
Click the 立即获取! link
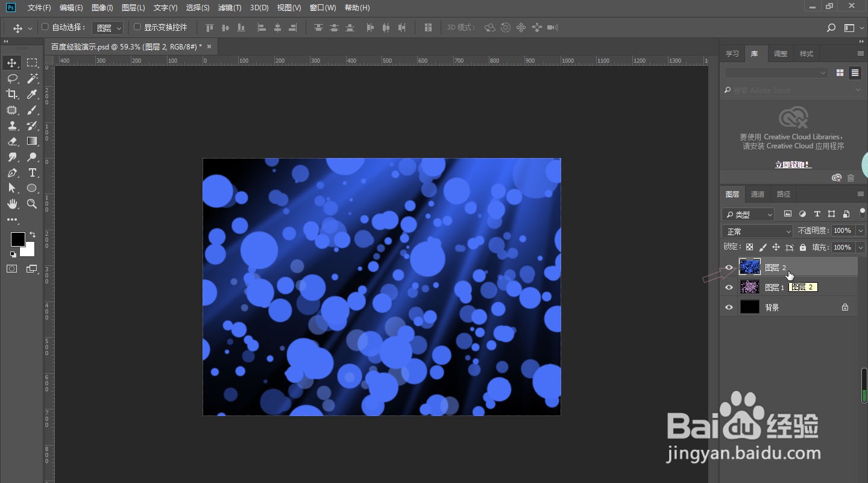pos(793,165)
